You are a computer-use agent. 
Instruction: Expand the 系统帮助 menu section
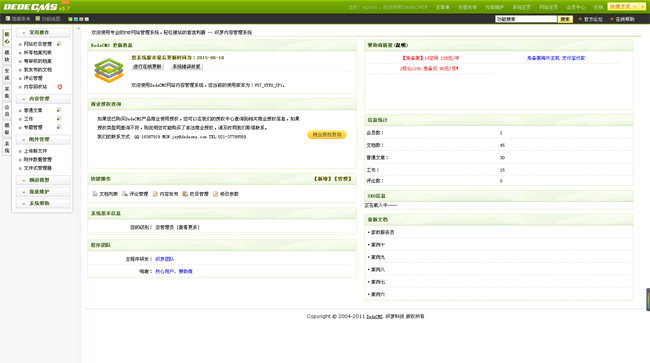point(43,203)
